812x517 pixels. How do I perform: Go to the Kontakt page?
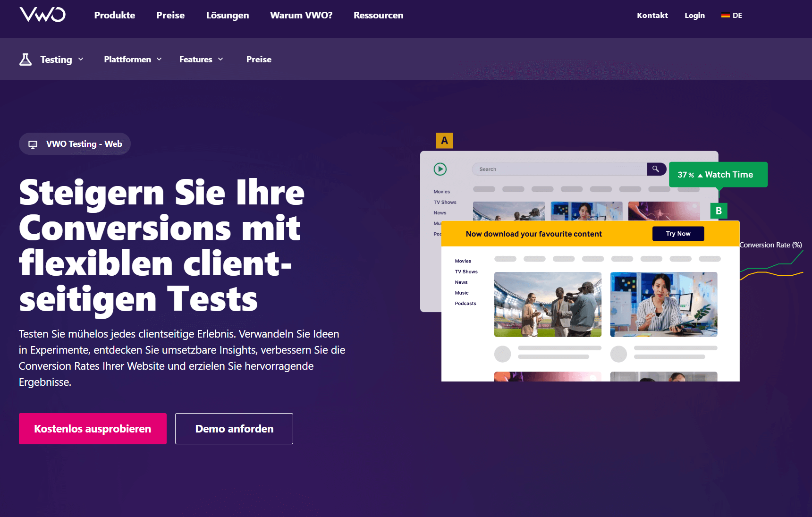coord(652,15)
